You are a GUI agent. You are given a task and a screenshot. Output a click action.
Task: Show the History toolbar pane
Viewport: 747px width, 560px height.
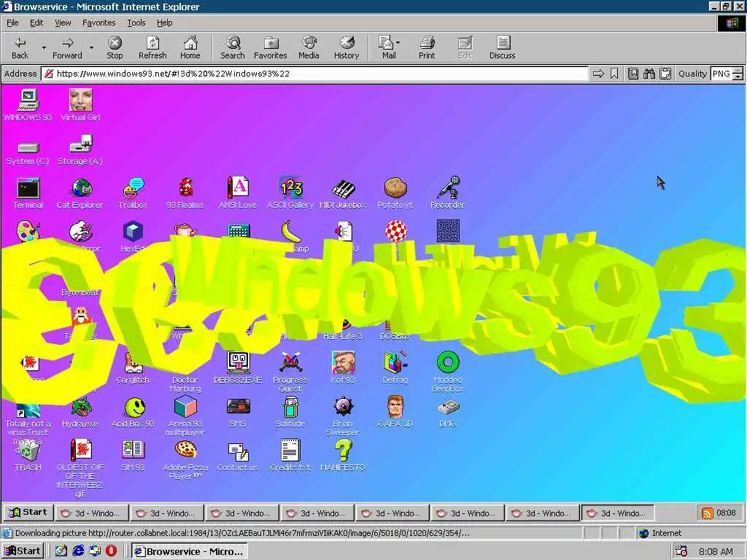pos(347,47)
